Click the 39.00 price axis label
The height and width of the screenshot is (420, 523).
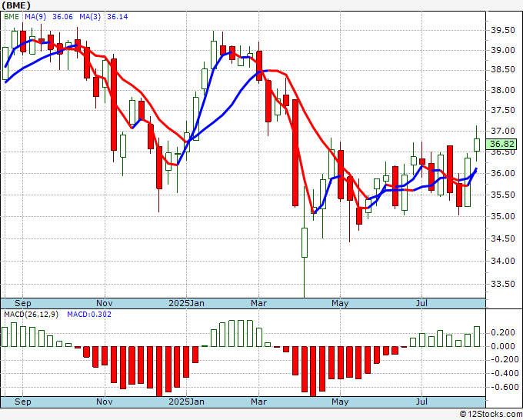(503, 50)
